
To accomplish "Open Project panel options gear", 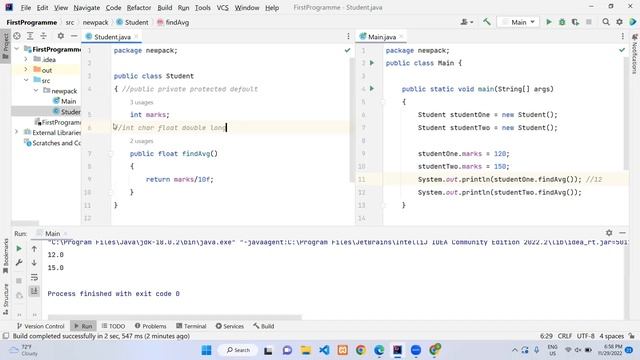I will [x=60, y=36].
